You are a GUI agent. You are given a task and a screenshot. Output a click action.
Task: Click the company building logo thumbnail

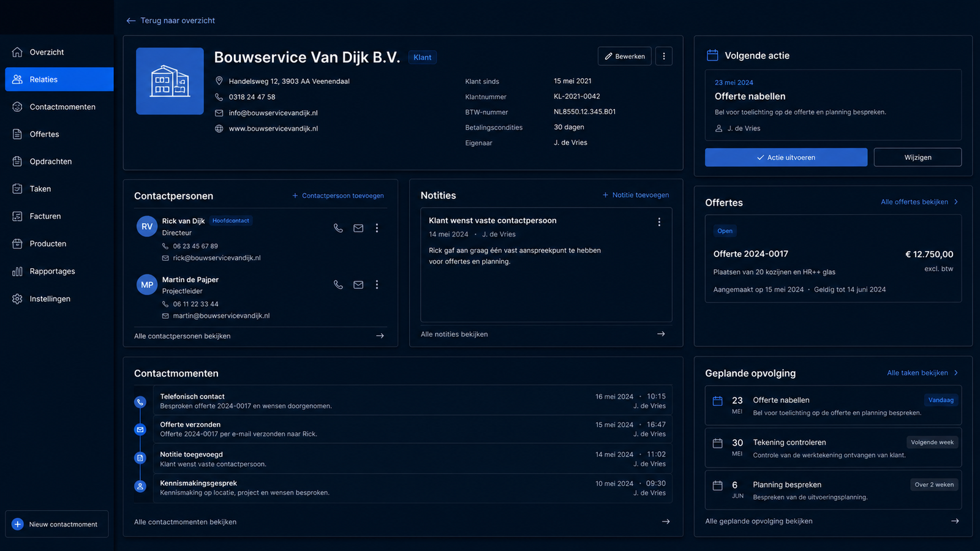170,81
